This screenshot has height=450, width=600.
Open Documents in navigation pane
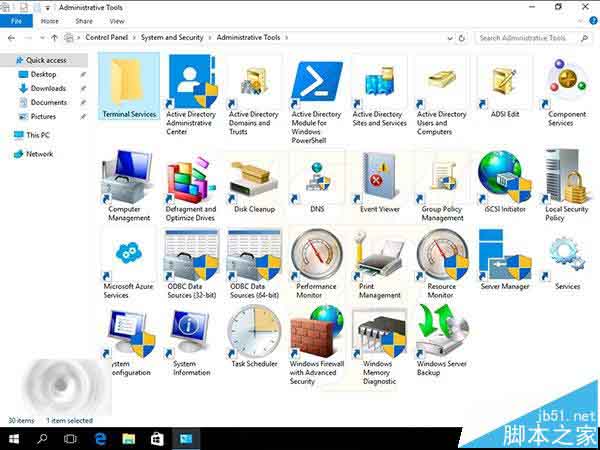point(49,103)
